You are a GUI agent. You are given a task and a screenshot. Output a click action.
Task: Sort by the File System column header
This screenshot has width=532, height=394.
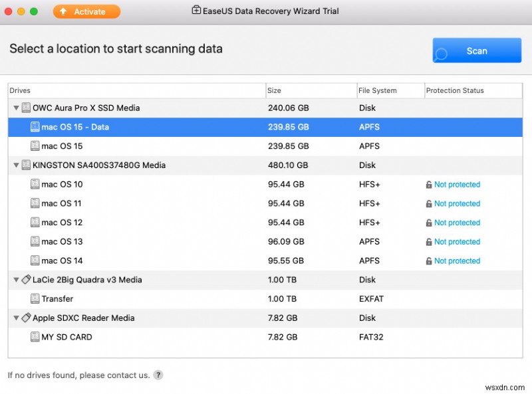[377, 90]
